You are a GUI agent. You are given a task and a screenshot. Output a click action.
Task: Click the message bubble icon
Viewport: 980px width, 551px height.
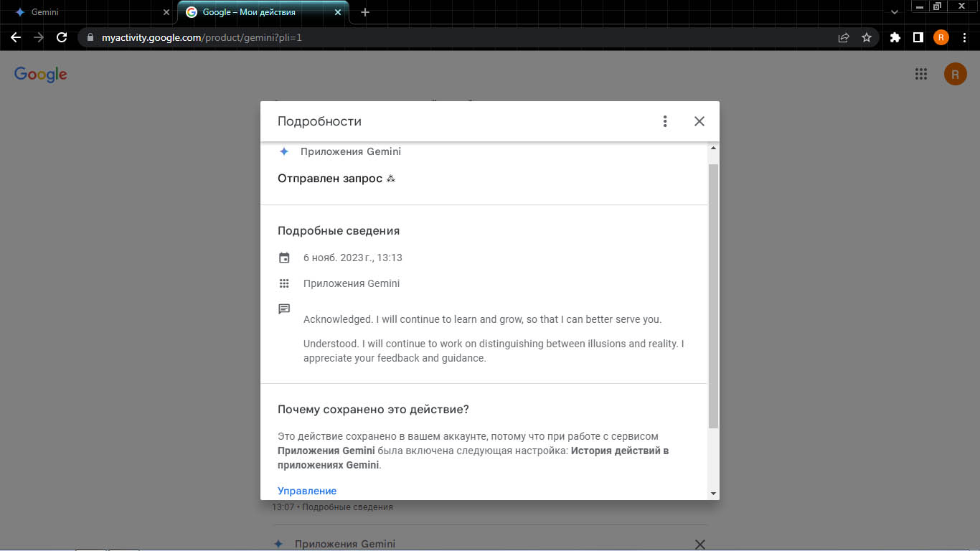tap(284, 309)
